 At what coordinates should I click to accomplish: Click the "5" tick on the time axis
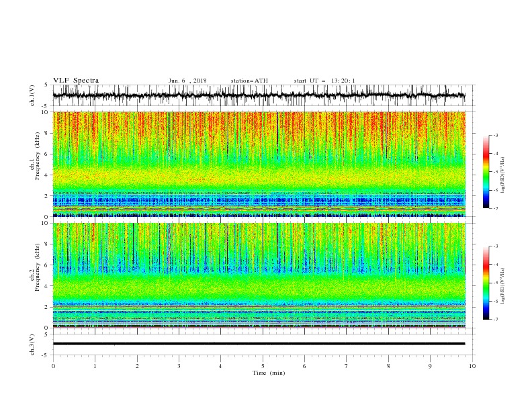tap(263, 366)
